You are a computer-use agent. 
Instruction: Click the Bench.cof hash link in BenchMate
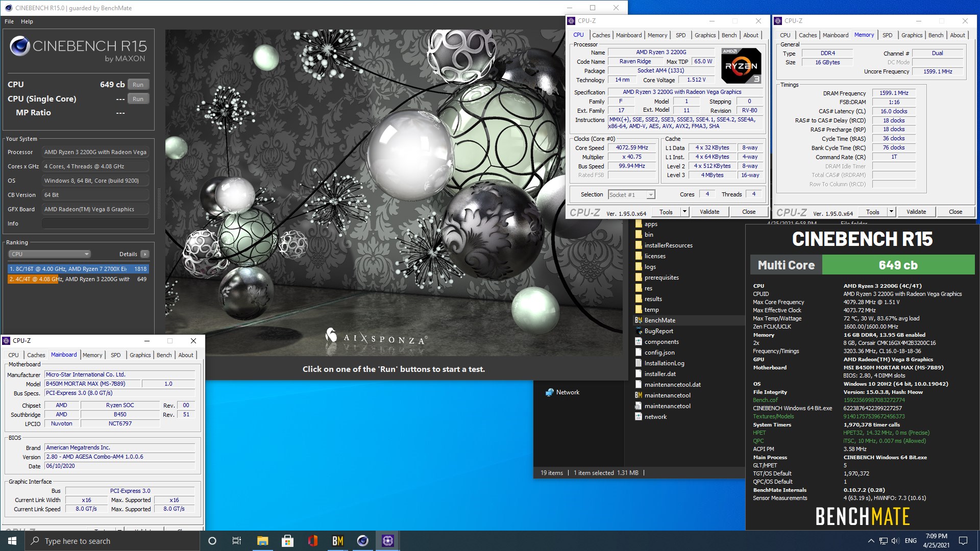(874, 400)
